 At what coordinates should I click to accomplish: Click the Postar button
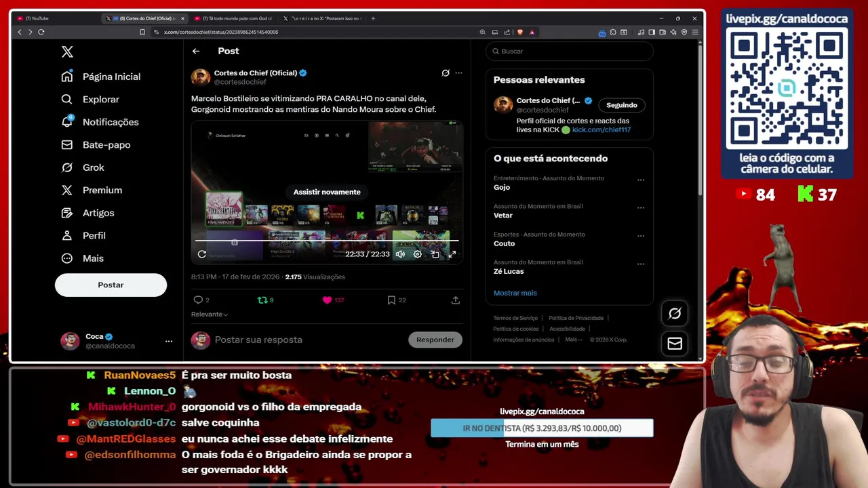pyautogui.click(x=111, y=285)
